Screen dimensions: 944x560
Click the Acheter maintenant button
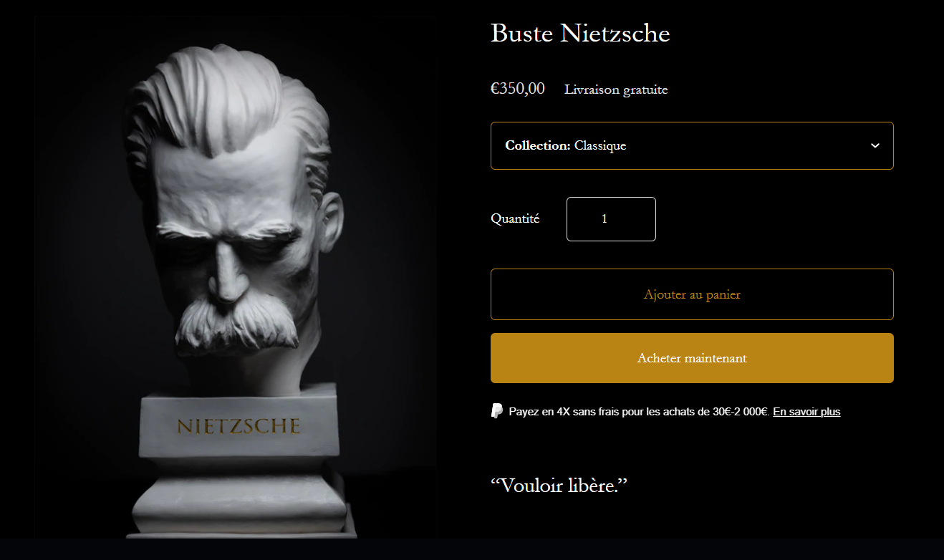(692, 358)
